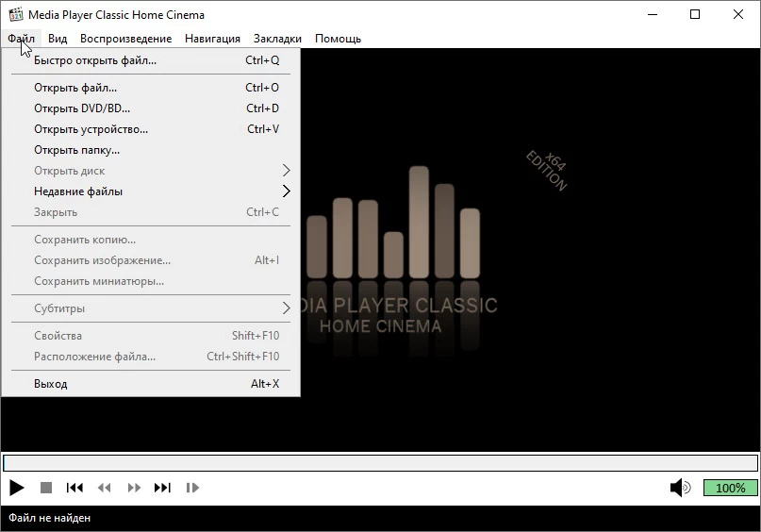Click the rewind (decrease speed) icon
The image size is (761, 532).
[x=104, y=488]
